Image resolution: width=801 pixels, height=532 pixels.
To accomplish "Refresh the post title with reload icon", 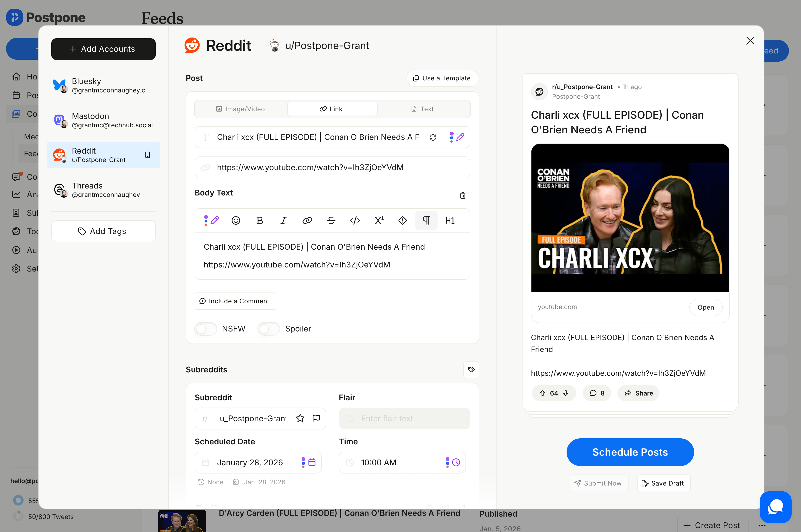I will [433, 137].
